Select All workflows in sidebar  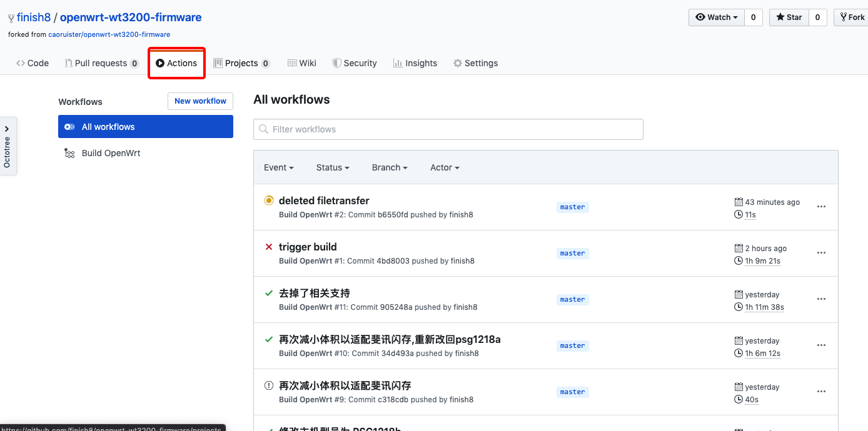(146, 127)
